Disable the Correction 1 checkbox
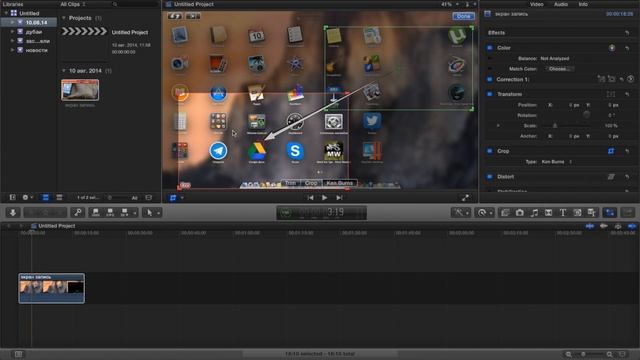This screenshot has height=360, width=640. point(490,79)
